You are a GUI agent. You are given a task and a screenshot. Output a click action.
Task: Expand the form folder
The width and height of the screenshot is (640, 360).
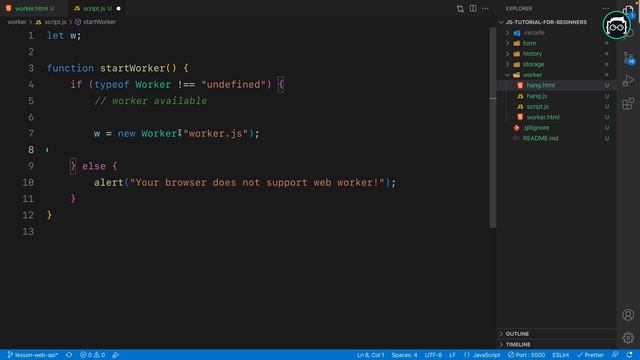[529, 43]
